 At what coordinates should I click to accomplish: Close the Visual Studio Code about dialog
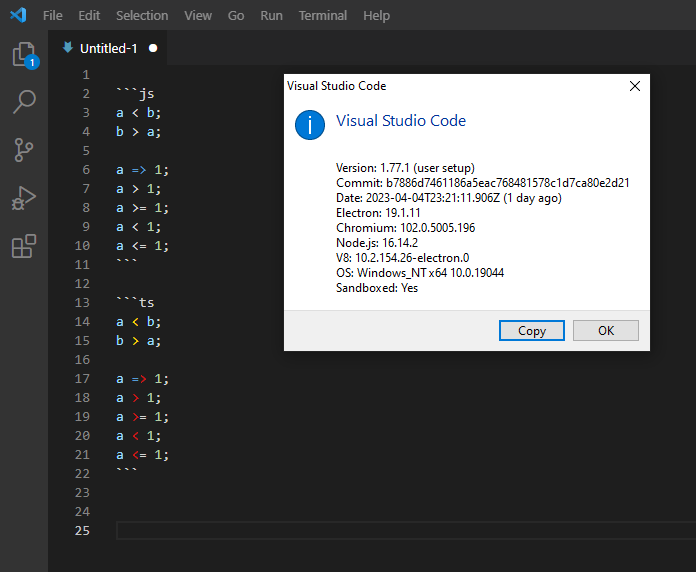point(635,86)
